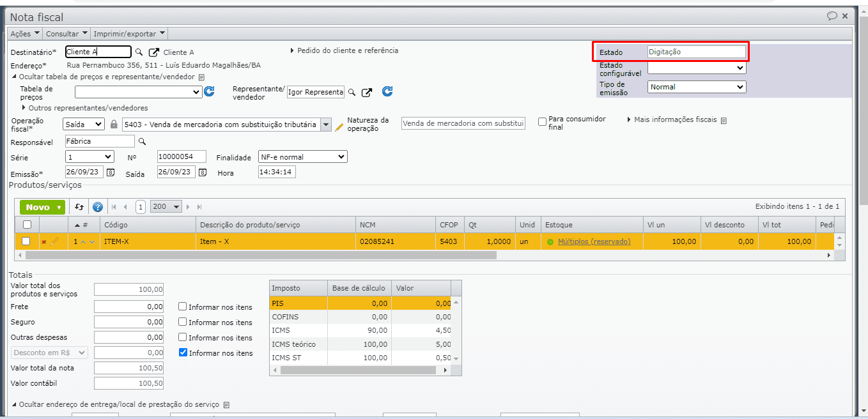Refresh the Tabela de preços field

coord(209,92)
